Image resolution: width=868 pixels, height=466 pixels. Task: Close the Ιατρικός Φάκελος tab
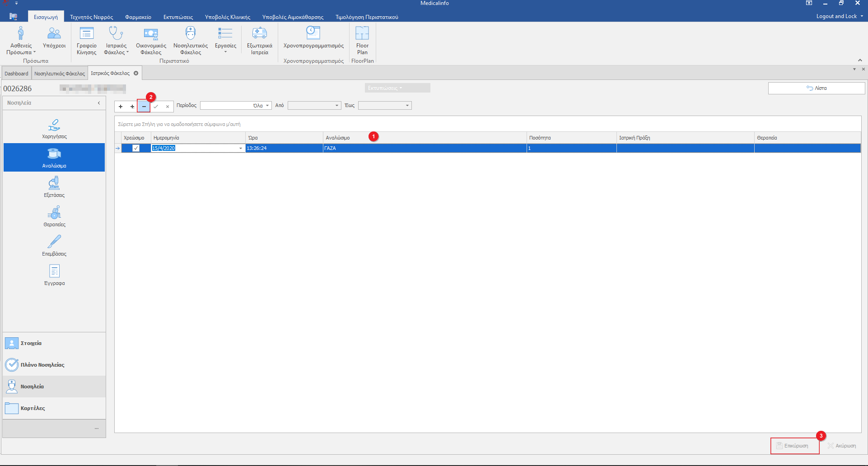click(136, 73)
